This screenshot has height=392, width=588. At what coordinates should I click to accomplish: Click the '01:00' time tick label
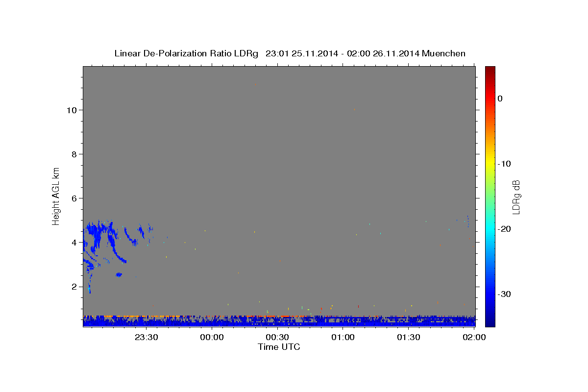(x=343, y=337)
